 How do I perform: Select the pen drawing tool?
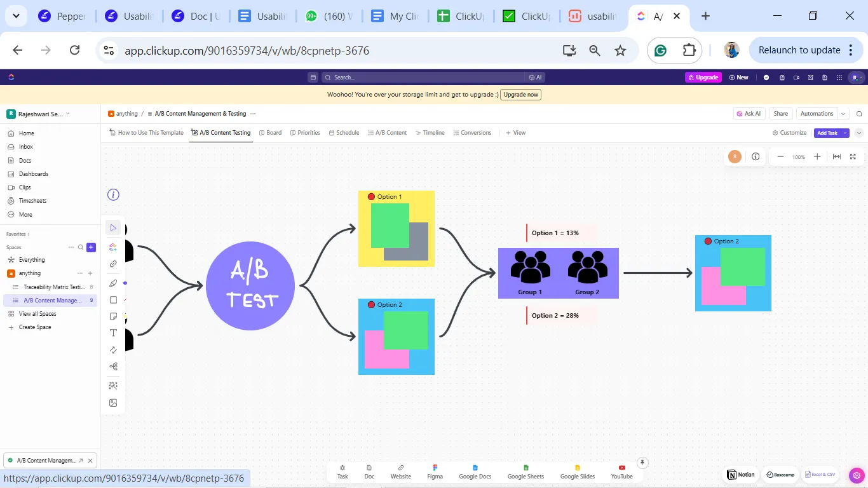click(113, 283)
